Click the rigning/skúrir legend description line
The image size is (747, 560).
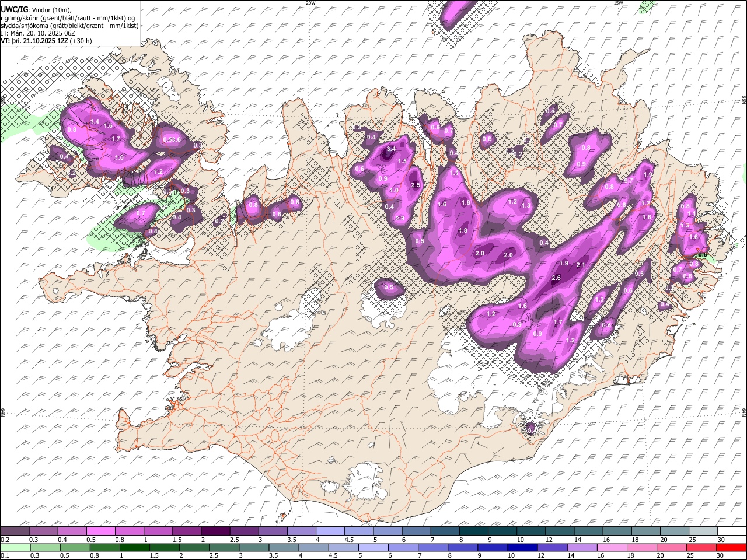(x=68, y=18)
